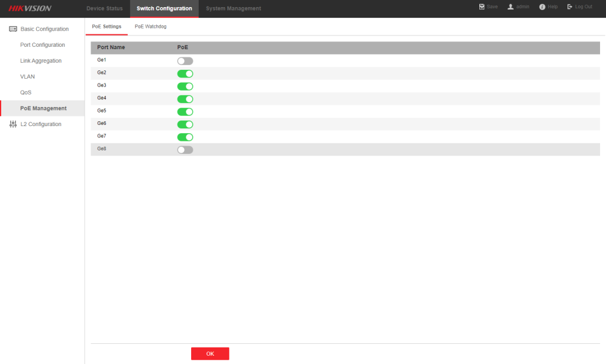Viewport: 606px width, 364px height.
Task: Disable PoE for port Ge7
Action: click(185, 137)
